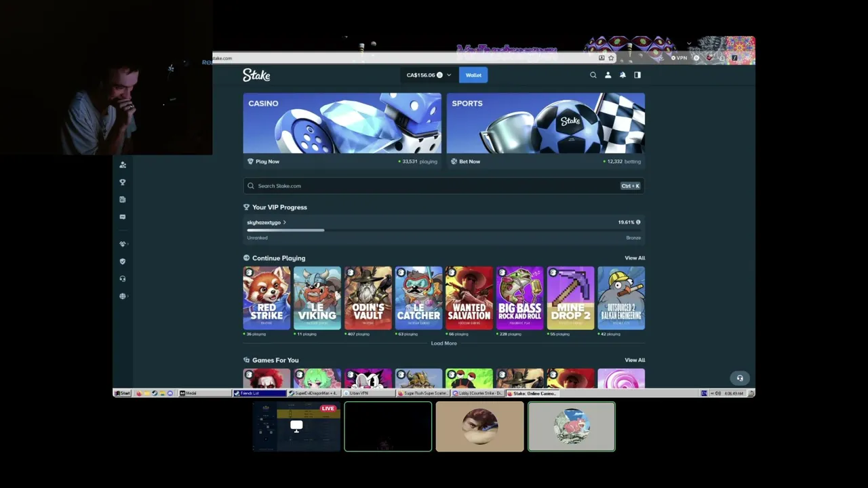Click View All next to Games For You
Screen dimensions: 868x488
(635, 361)
